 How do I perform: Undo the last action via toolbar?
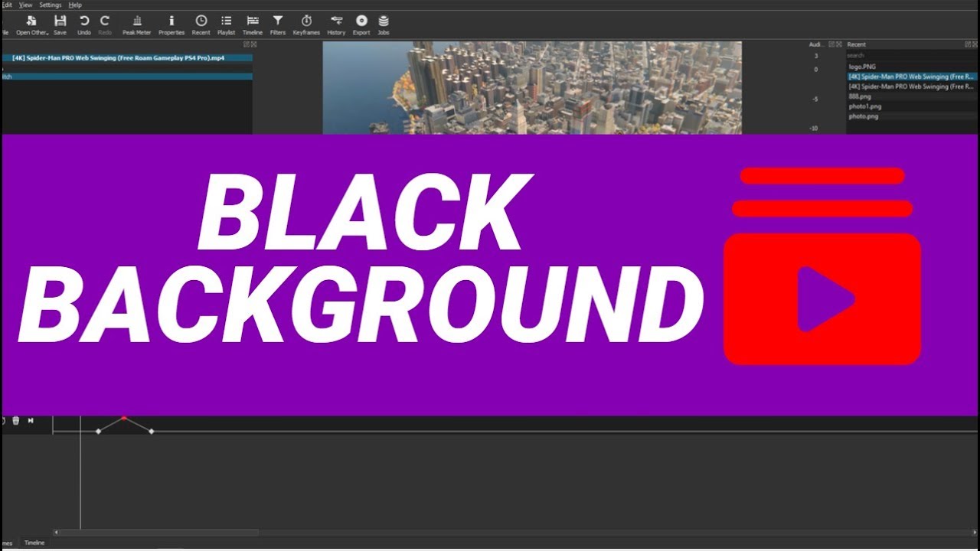pyautogui.click(x=84, y=25)
